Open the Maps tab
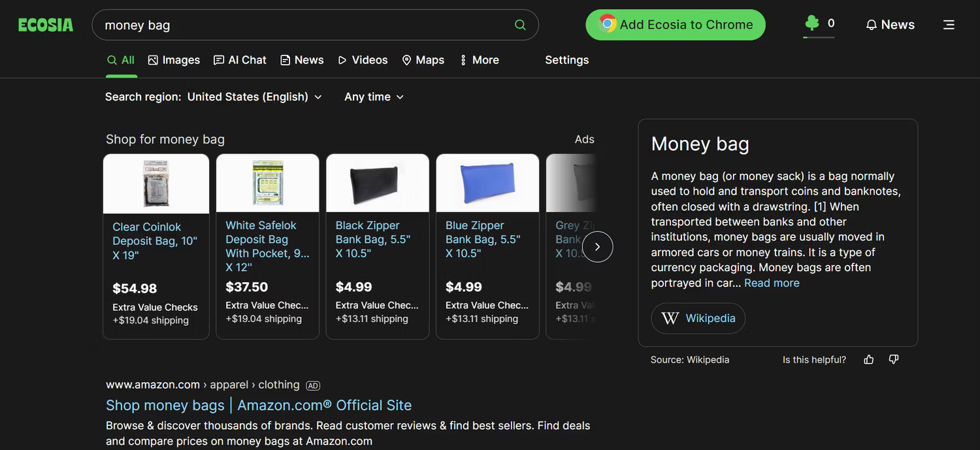Viewport: 980px width, 450px height. 423,60
